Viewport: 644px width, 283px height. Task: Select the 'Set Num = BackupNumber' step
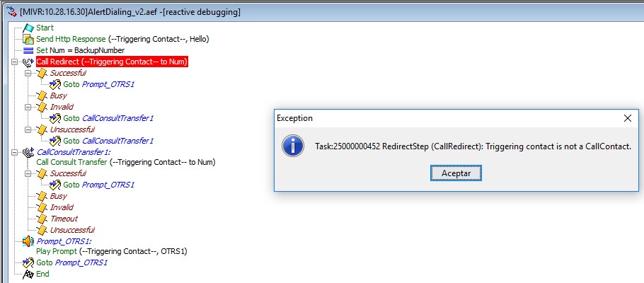point(81,50)
